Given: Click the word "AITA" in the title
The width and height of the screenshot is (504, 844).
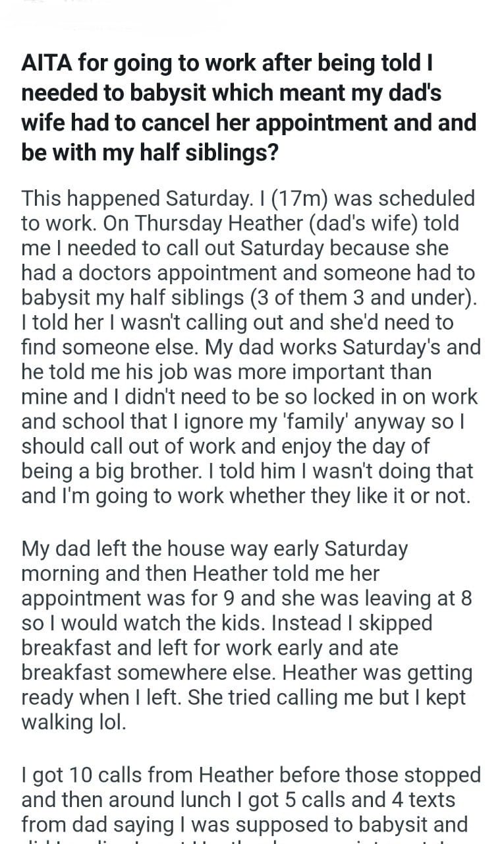Looking at the screenshot, I should tap(46, 64).
